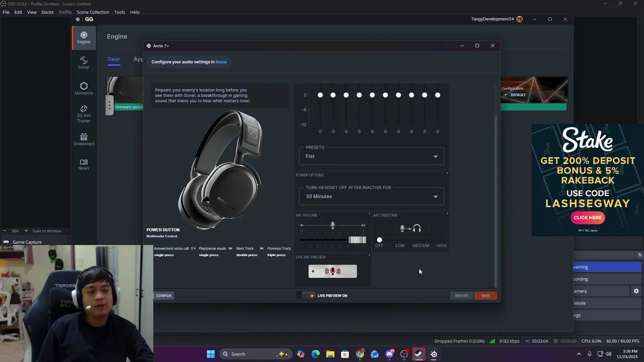
Task: Open the OBS Edit menu
Action: pos(18,12)
